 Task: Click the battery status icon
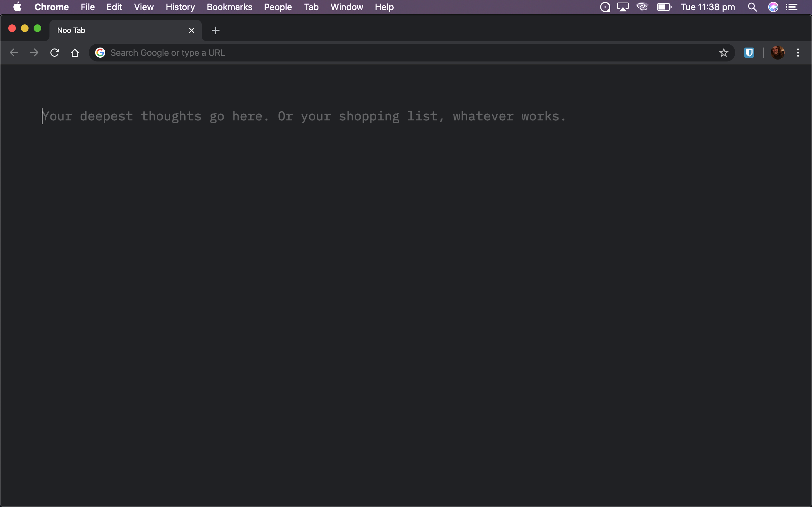(664, 7)
